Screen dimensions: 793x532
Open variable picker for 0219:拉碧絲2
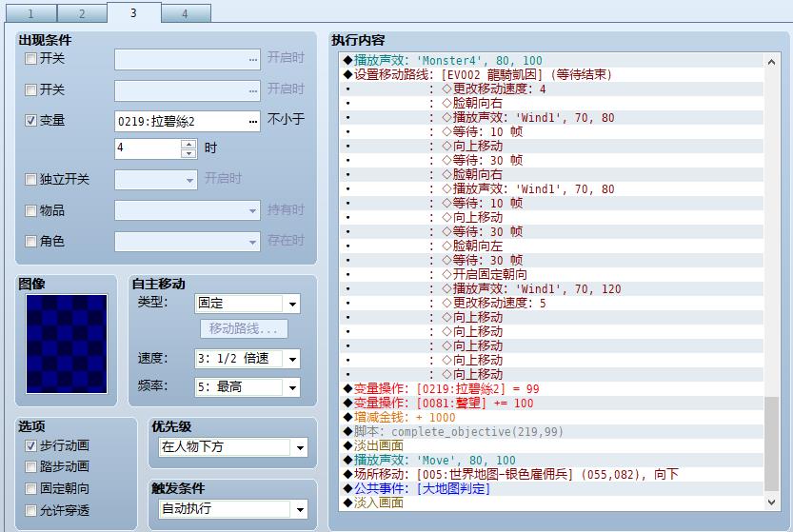click(x=253, y=122)
